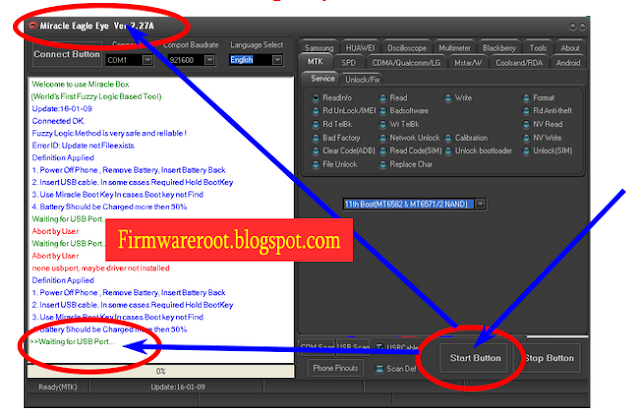Viewport: 640px width, 417px height.
Task: Open Phone Pinouts
Action: pos(336,368)
